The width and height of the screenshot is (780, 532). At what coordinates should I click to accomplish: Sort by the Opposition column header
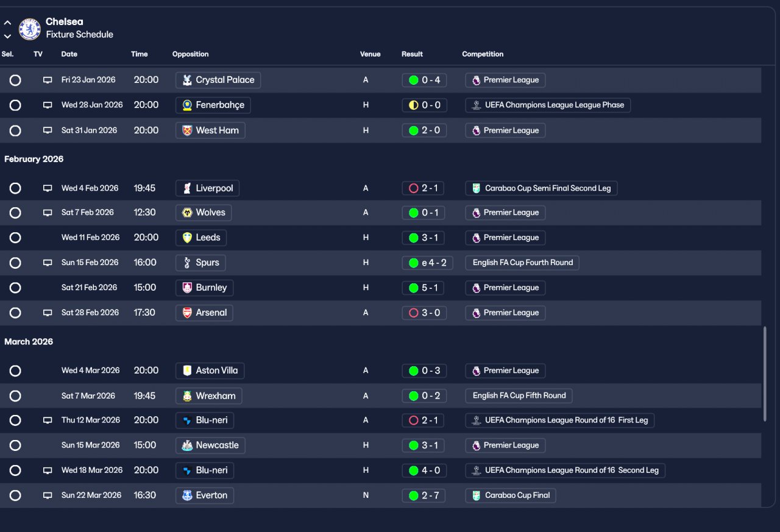tap(190, 54)
